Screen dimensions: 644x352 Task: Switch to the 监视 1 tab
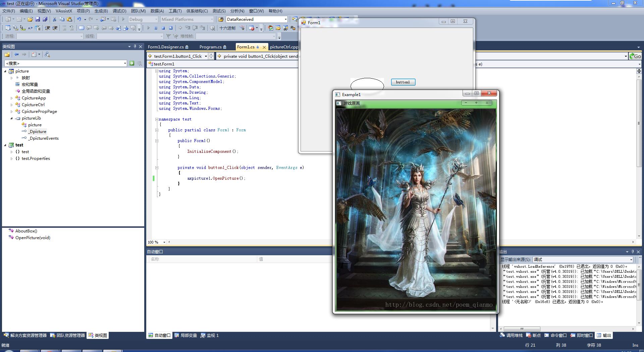210,335
